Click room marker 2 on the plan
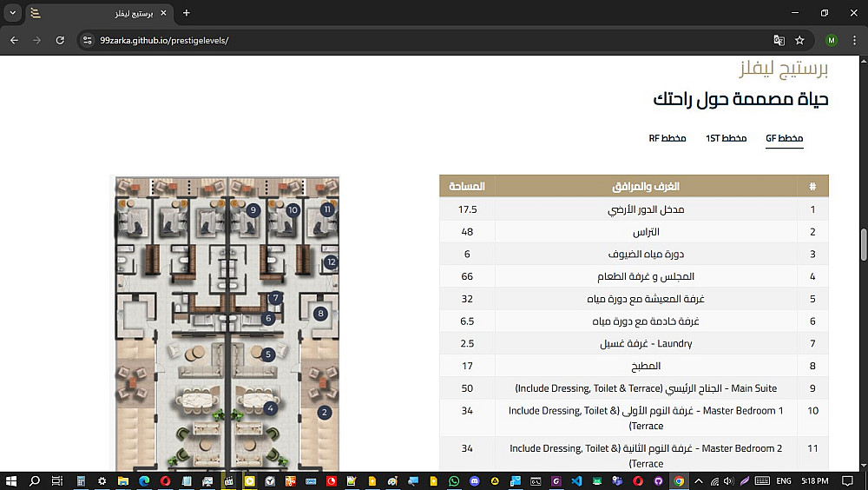Viewport: 868px width, 490px height. (325, 413)
